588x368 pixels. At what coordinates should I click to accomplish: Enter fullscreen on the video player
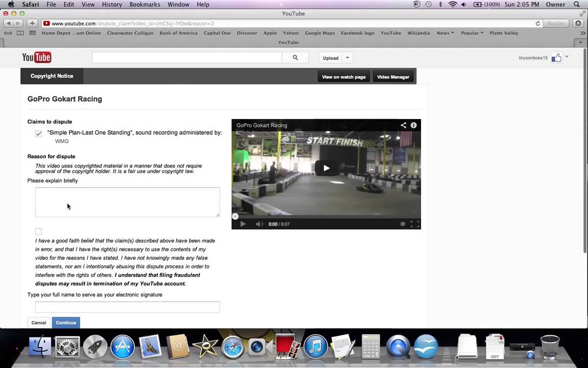[415, 224]
